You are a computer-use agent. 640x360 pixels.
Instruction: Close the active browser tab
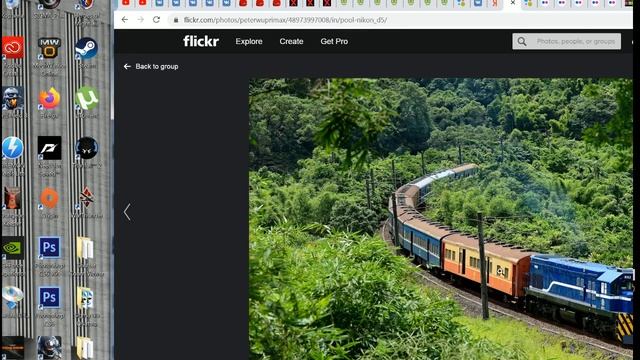pos(513,3)
